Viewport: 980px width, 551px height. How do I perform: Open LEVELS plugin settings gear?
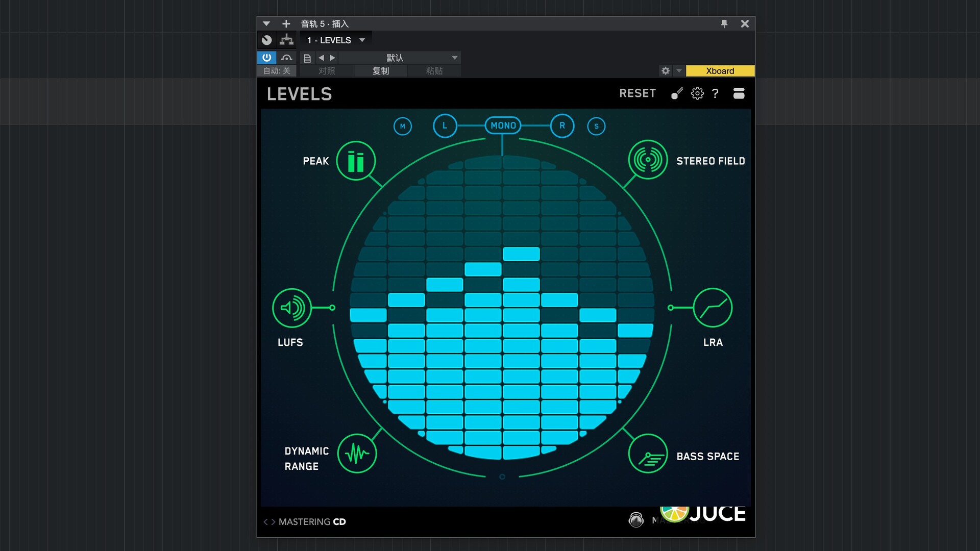click(697, 93)
